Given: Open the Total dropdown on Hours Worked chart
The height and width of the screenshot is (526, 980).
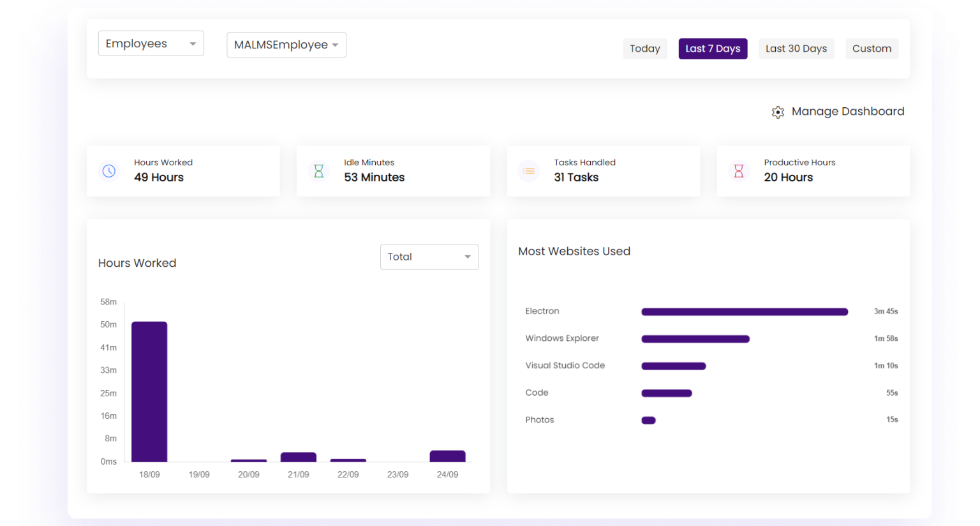Looking at the screenshot, I should tap(429, 257).
